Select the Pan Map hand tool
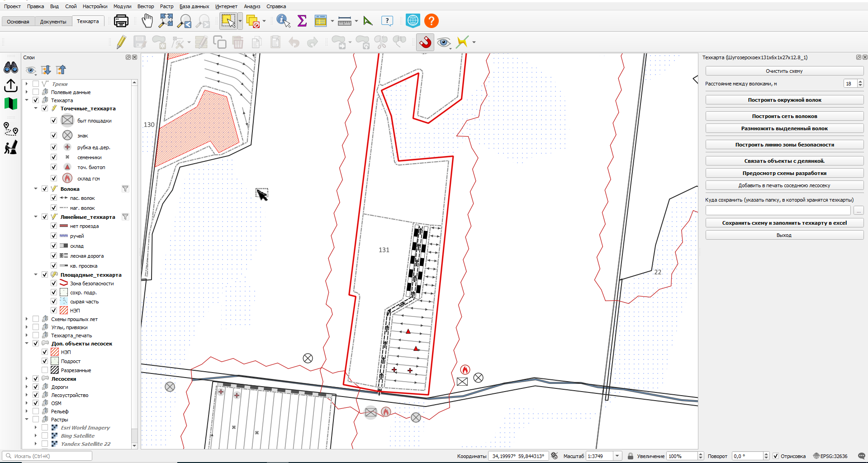This screenshot has height=463, width=868. [x=147, y=21]
